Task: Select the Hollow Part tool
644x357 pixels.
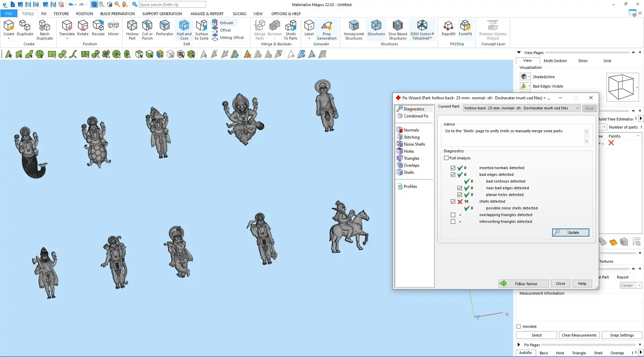Action: pyautogui.click(x=132, y=30)
